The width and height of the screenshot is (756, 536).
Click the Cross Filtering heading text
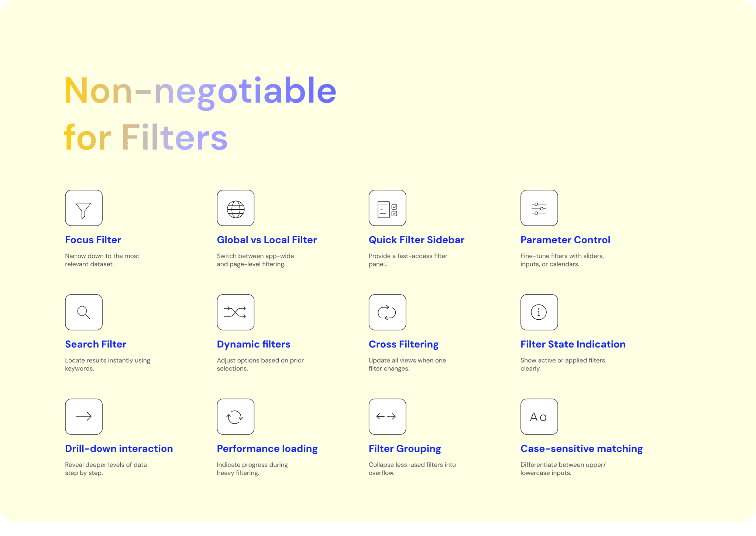[x=403, y=344]
